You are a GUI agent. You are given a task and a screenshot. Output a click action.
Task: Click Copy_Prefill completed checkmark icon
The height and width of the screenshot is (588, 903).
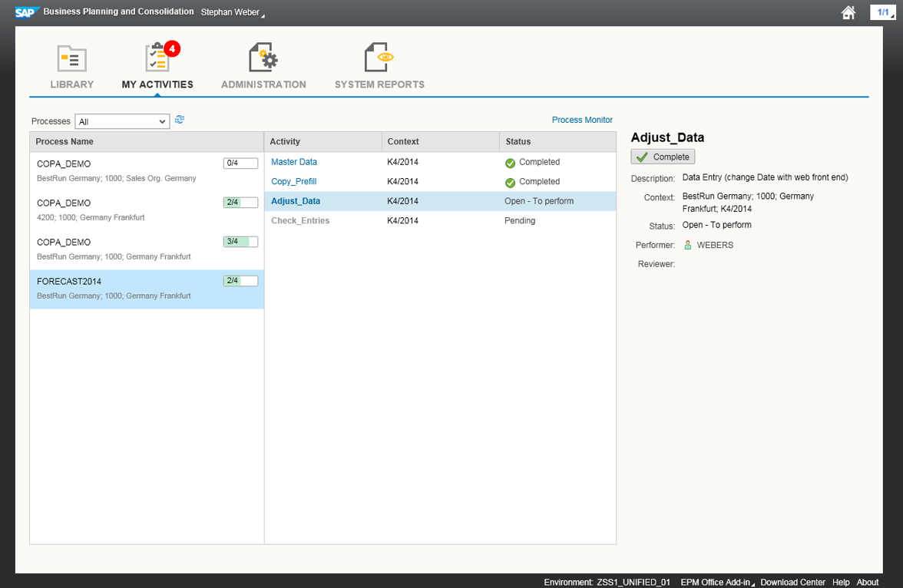510,183
